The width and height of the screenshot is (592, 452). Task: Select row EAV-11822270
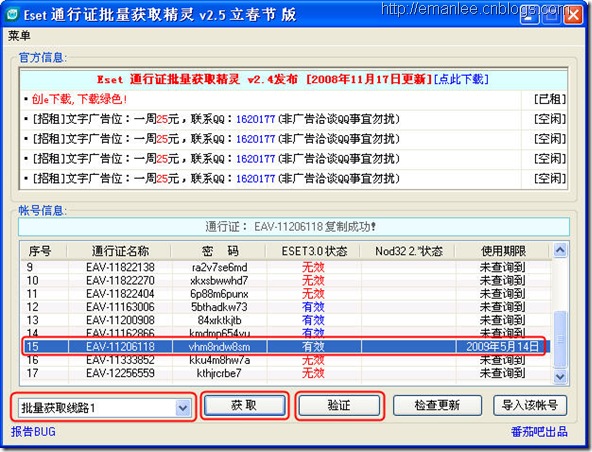pyautogui.click(x=286, y=281)
